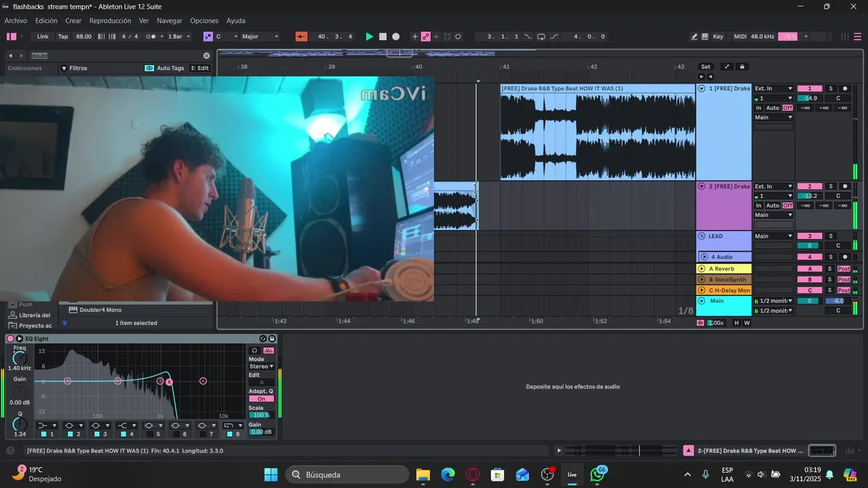Toggle EQ Eight audition headphone icon

click(x=254, y=350)
